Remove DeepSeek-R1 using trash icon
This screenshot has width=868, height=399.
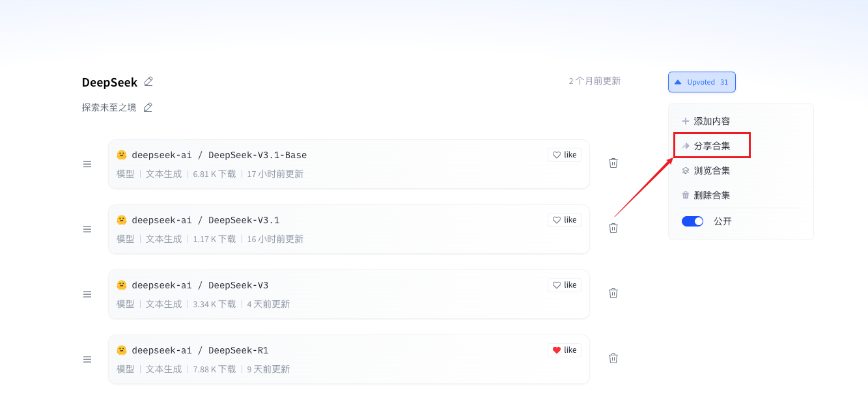point(613,359)
